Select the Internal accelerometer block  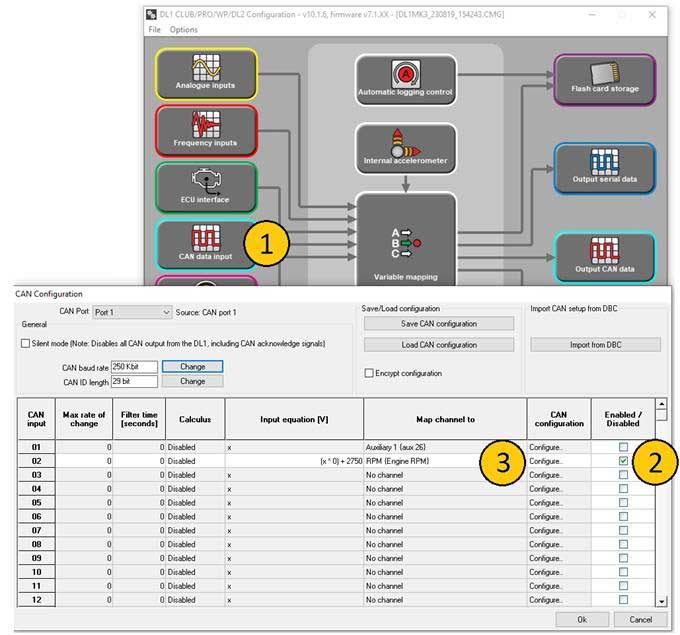click(x=405, y=148)
